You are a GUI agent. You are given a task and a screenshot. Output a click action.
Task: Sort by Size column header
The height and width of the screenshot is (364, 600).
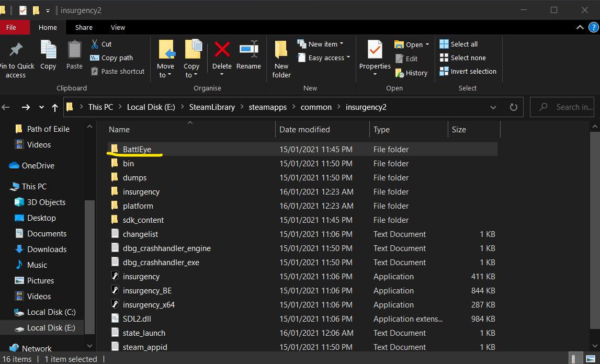459,130
